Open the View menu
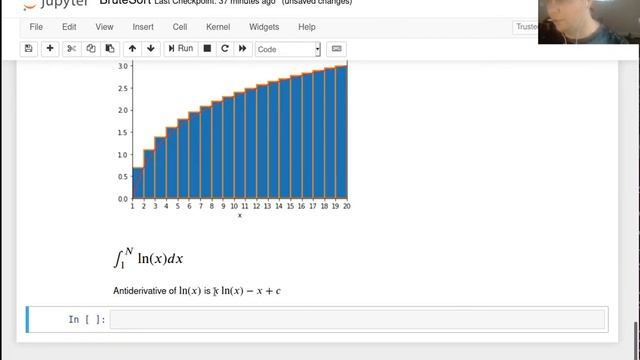Screen dimensions: 640x360 (x=104, y=27)
